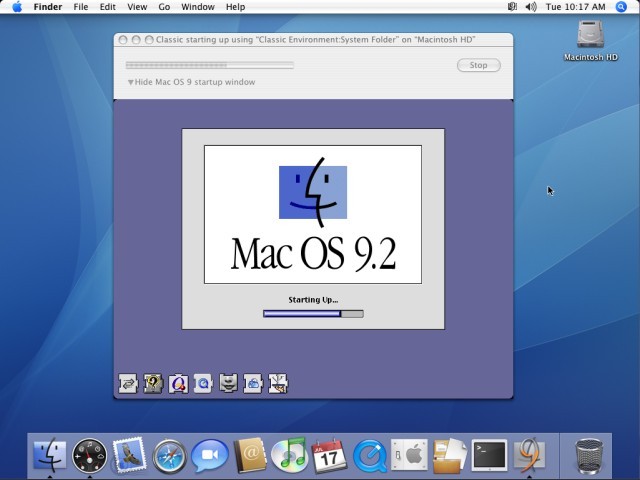This screenshot has height=480, width=640.
Task: Launch QuickTime Player from the Dock
Action: [x=369, y=456]
